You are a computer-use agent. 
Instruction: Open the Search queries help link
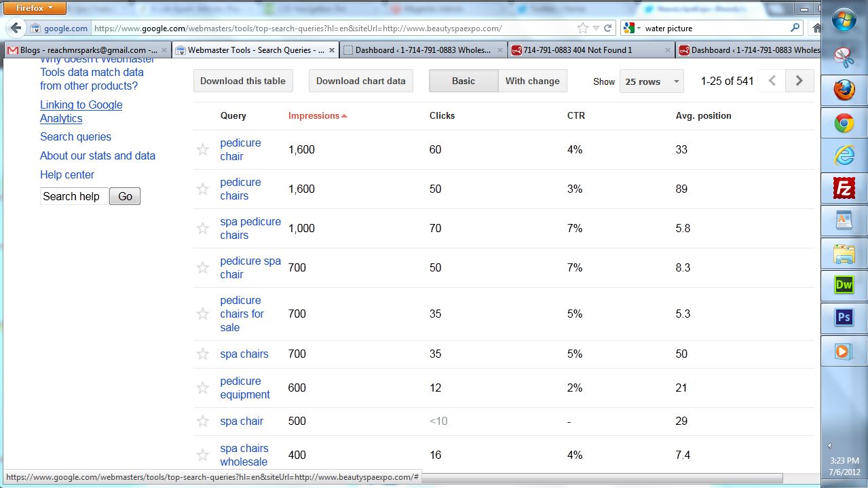75,136
